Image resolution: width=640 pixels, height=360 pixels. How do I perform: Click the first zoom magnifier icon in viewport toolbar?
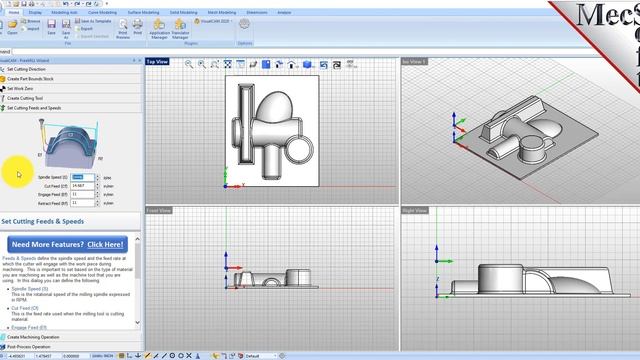click(x=189, y=64)
